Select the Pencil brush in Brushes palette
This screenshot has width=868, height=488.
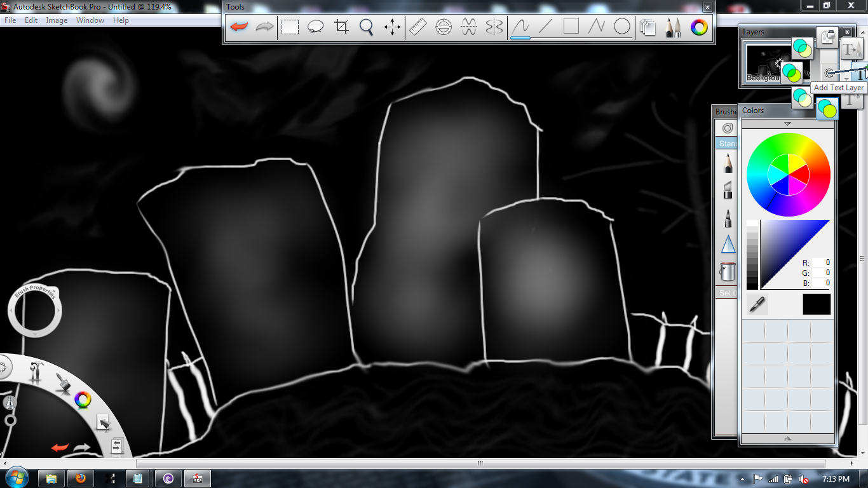pos(728,163)
